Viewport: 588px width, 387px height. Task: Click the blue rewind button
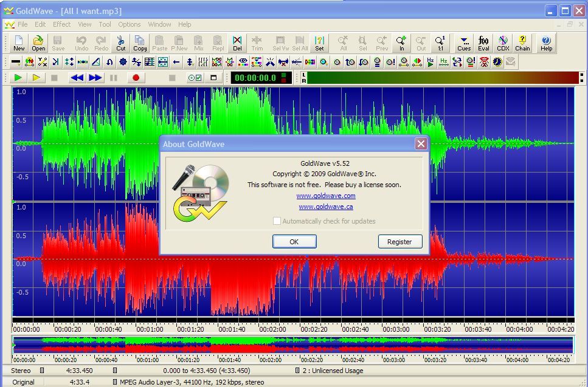click(x=77, y=78)
